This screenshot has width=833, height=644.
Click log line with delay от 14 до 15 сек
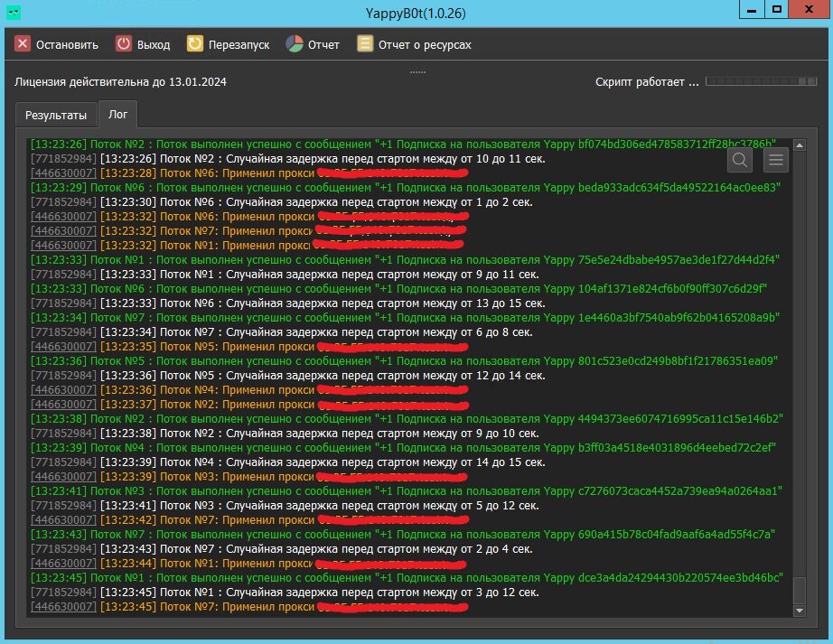click(288, 462)
